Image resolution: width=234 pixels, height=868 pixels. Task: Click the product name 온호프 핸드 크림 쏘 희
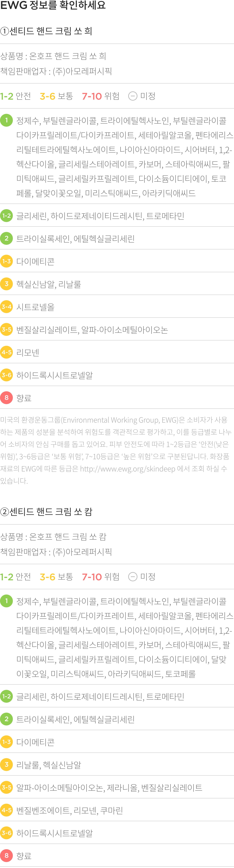68,56
